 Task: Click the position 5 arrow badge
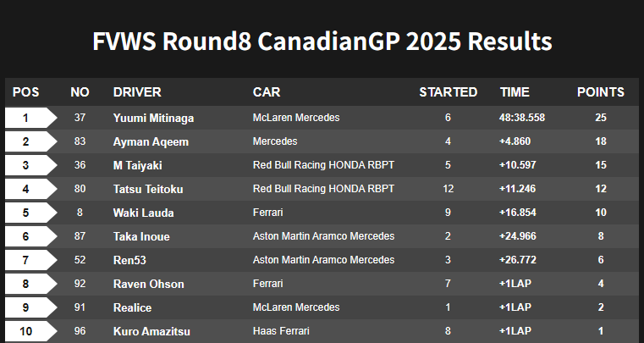(x=30, y=213)
